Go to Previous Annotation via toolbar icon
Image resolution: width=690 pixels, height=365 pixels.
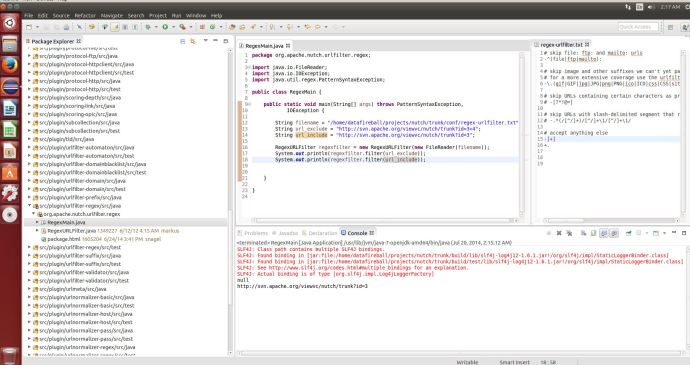click(290, 27)
